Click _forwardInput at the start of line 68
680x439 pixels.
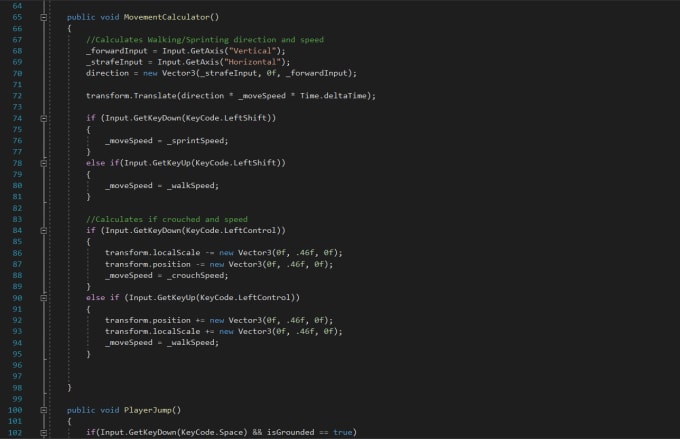[x=117, y=51]
